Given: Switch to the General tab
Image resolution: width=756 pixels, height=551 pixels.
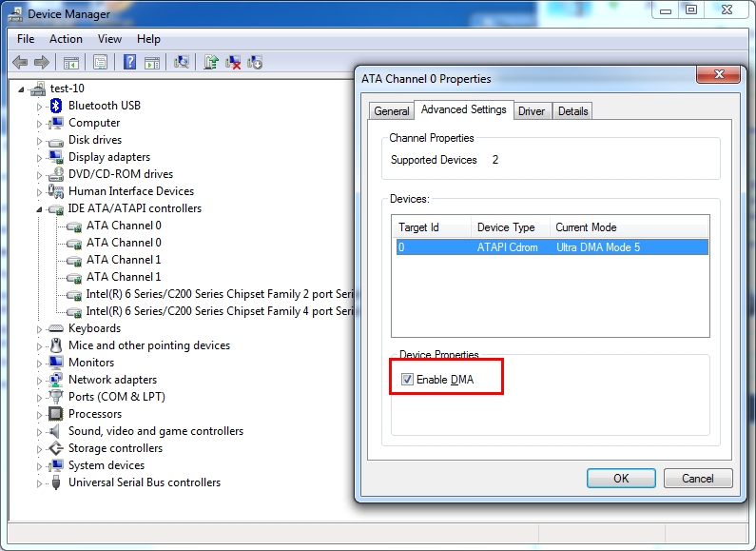Looking at the screenshot, I should [392, 111].
